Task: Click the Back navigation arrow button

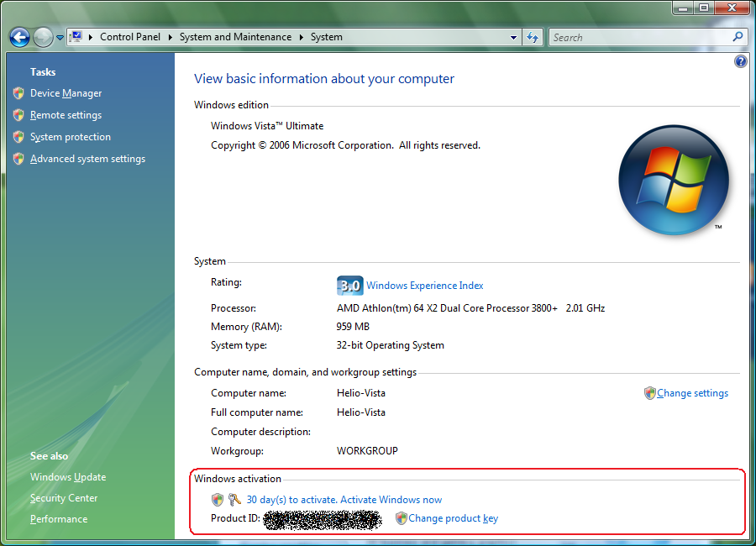Action: [x=20, y=37]
